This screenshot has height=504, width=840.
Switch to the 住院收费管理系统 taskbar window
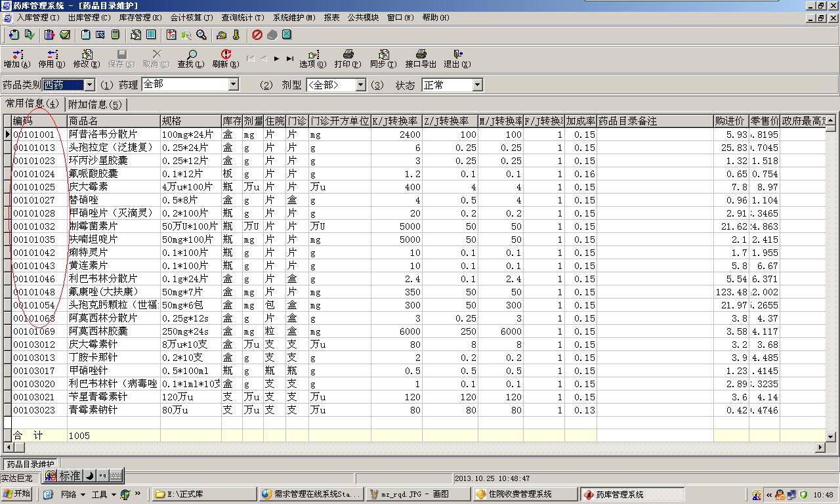coord(524,494)
